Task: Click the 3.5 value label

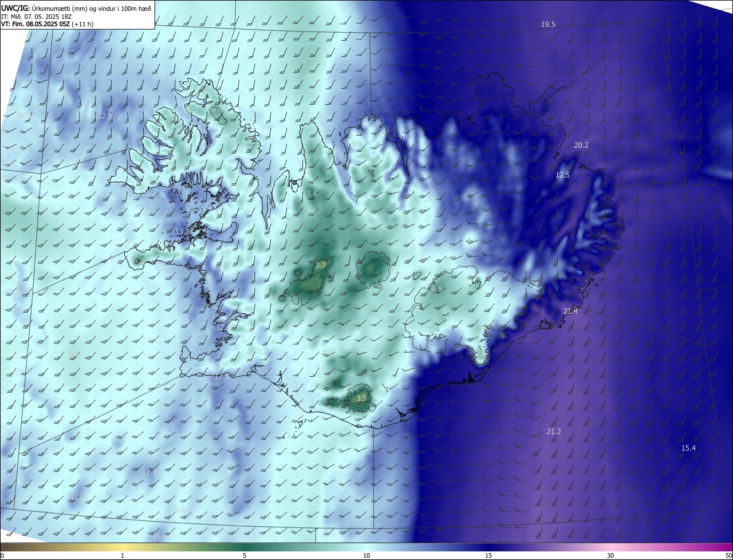Action: (361, 398)
